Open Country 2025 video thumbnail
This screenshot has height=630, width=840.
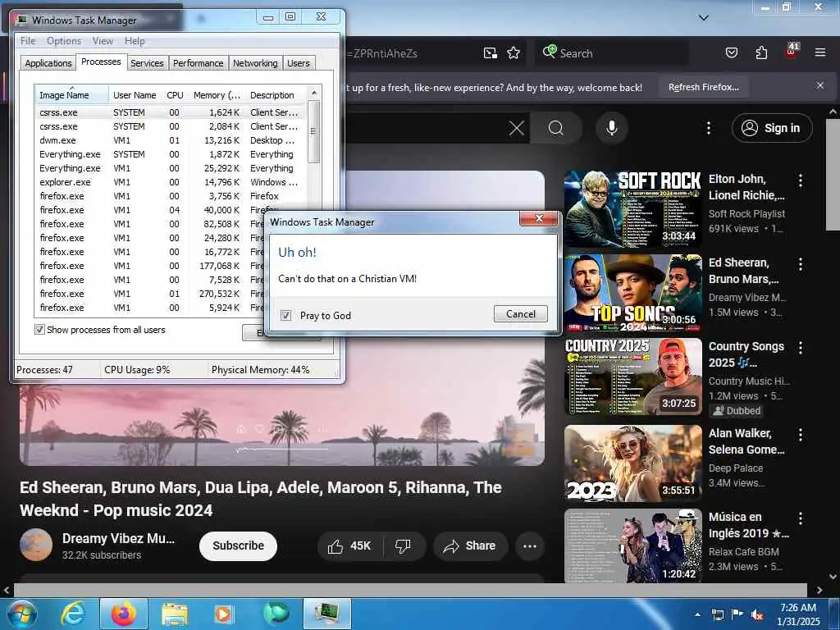pos(632,377)
